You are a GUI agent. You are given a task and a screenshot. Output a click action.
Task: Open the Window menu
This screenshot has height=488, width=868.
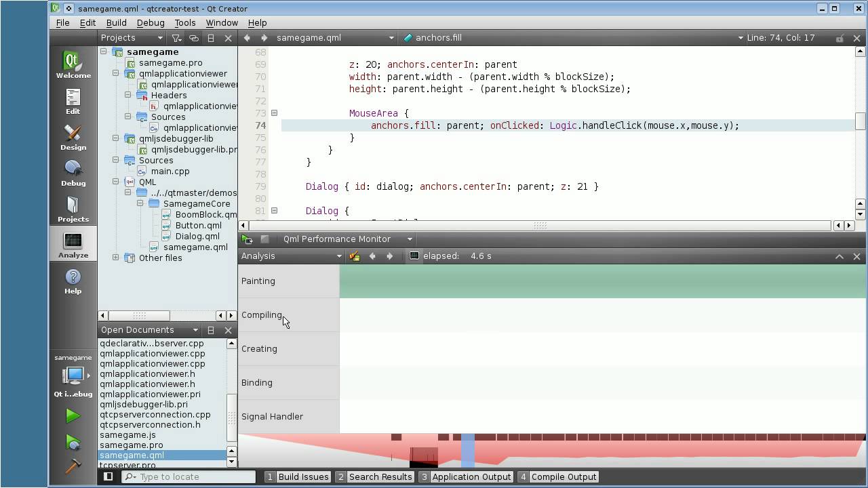coord(222,22)
